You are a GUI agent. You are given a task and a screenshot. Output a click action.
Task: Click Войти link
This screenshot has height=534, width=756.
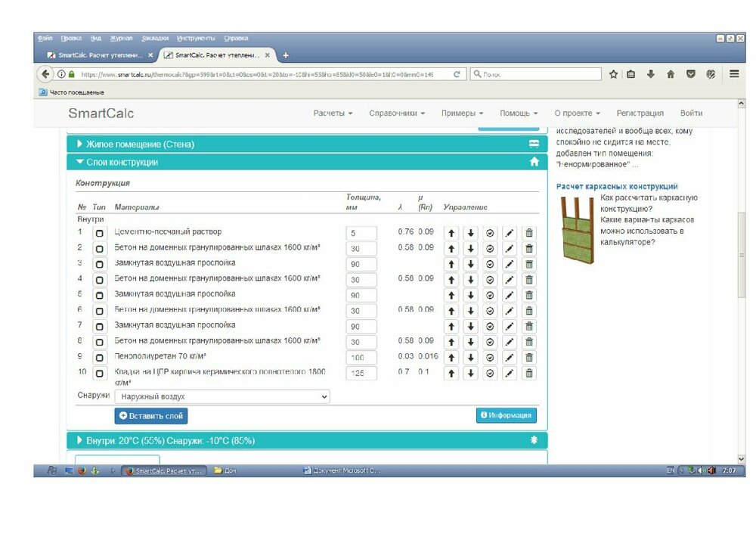[x=691, y=113]
